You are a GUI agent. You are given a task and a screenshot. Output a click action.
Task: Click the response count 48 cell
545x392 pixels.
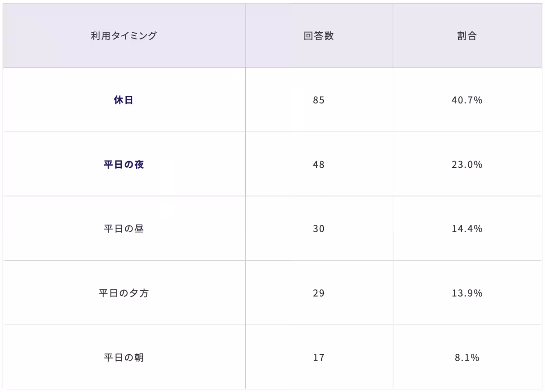click(319, 165)
